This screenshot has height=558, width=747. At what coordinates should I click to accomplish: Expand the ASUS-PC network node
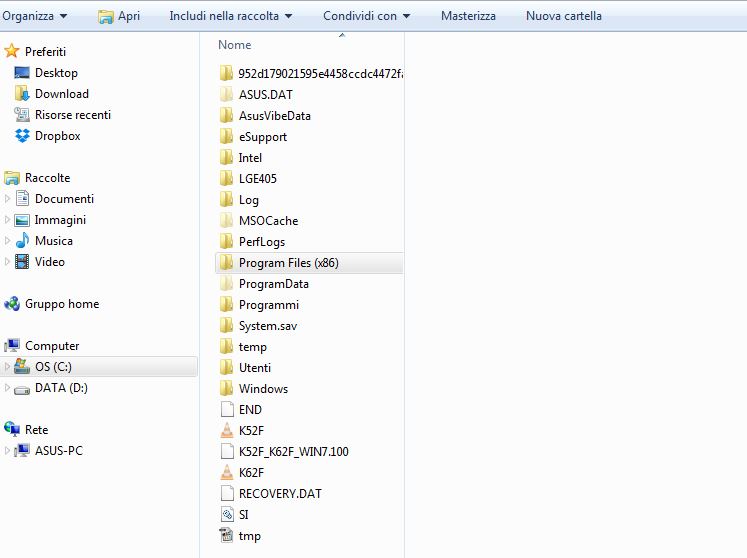pyautogui.click(x=7, y=450)
